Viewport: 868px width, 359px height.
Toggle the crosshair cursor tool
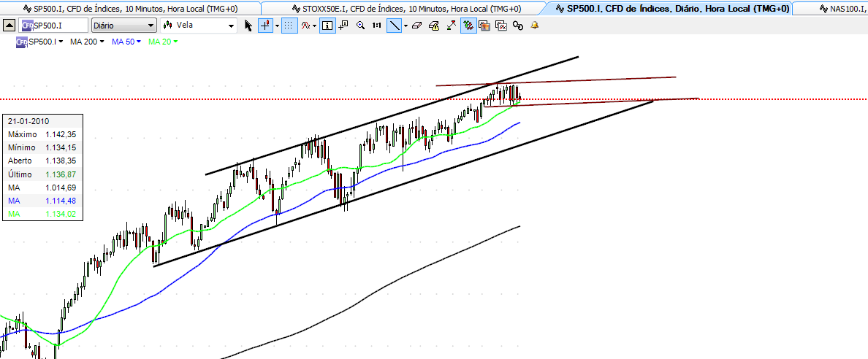[266, 26]
